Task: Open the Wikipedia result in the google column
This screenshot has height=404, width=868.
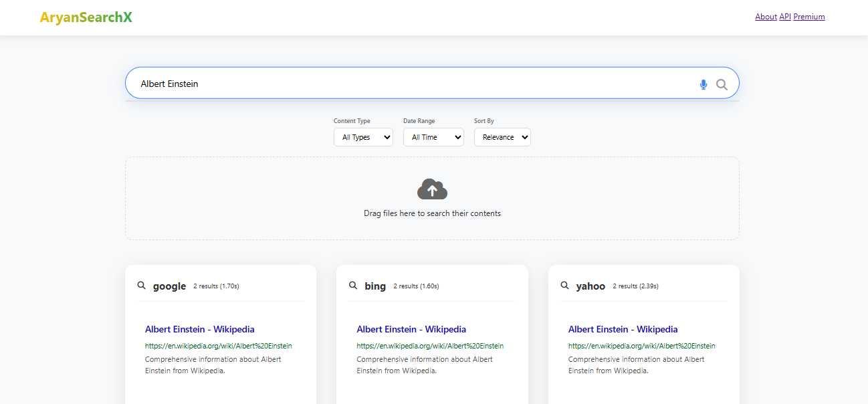Action: point(199,329)
